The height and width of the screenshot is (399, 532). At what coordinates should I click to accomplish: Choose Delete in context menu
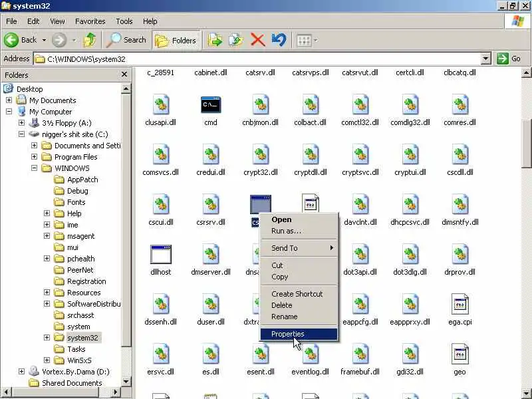[x=299, y=305]
